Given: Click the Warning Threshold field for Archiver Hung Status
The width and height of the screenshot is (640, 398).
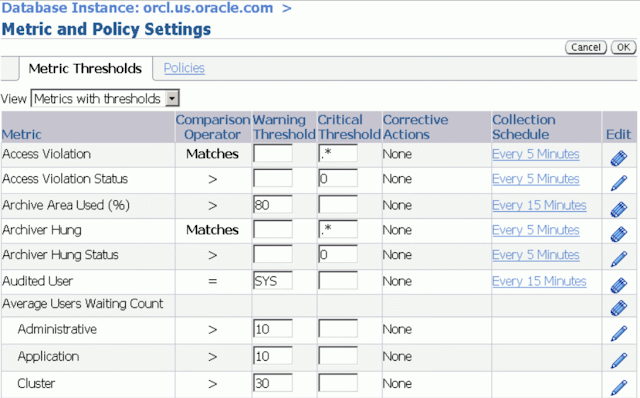Looking at the screenshot, I should point(273,254).
